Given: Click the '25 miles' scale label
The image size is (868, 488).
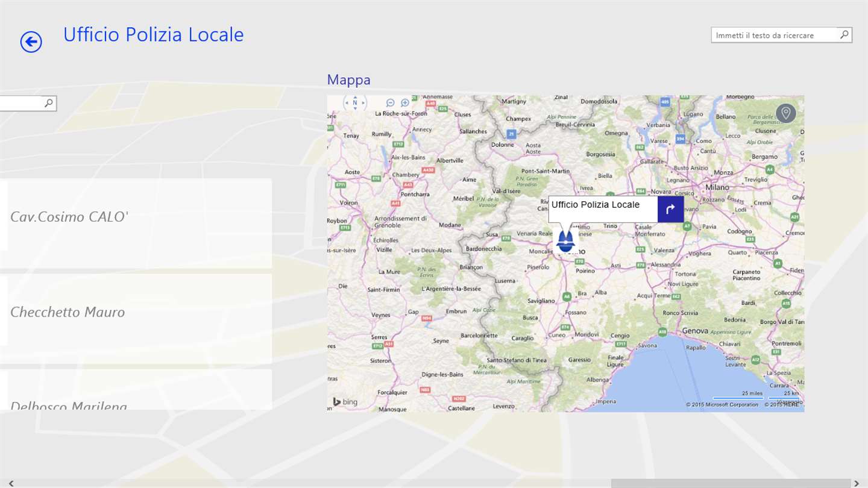Looking at the screenshot, I should pos(752,393).
